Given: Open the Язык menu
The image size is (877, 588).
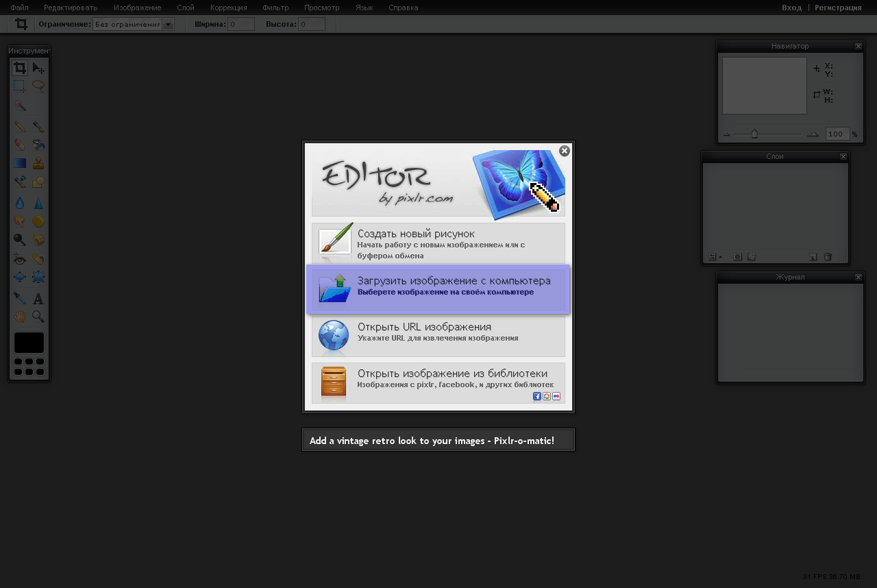Looking at the screenshot, I should tap(365, 8).
